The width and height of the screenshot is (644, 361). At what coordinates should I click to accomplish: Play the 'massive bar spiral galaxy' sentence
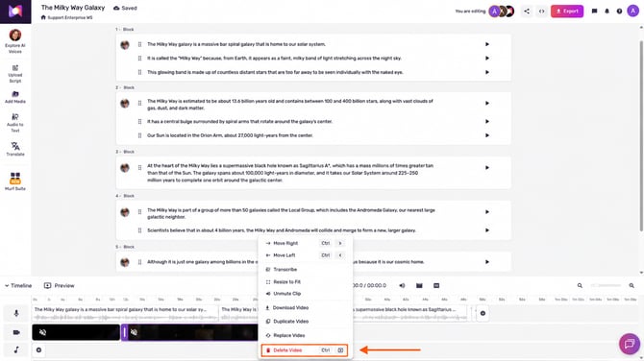(x=487, y=44)
